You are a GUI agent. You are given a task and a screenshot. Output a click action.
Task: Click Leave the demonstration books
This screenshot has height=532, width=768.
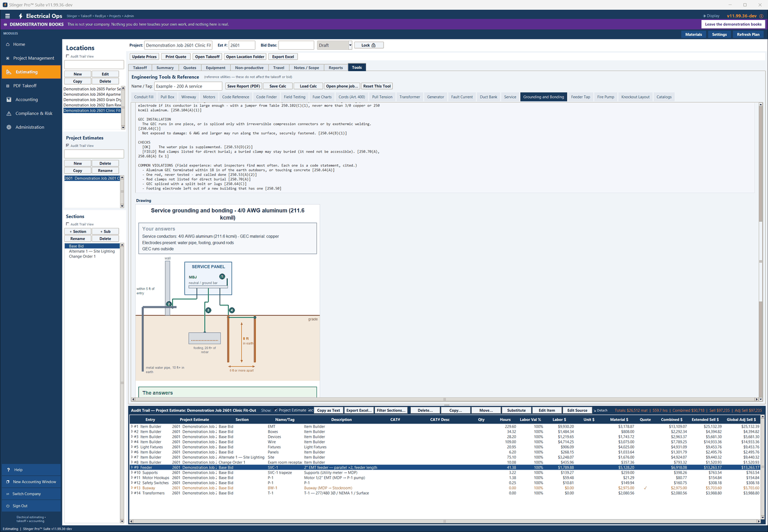733,24
